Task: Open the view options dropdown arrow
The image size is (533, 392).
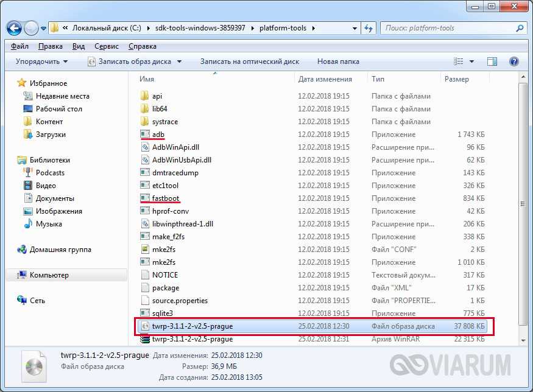Action: click(x=472, y=61)
